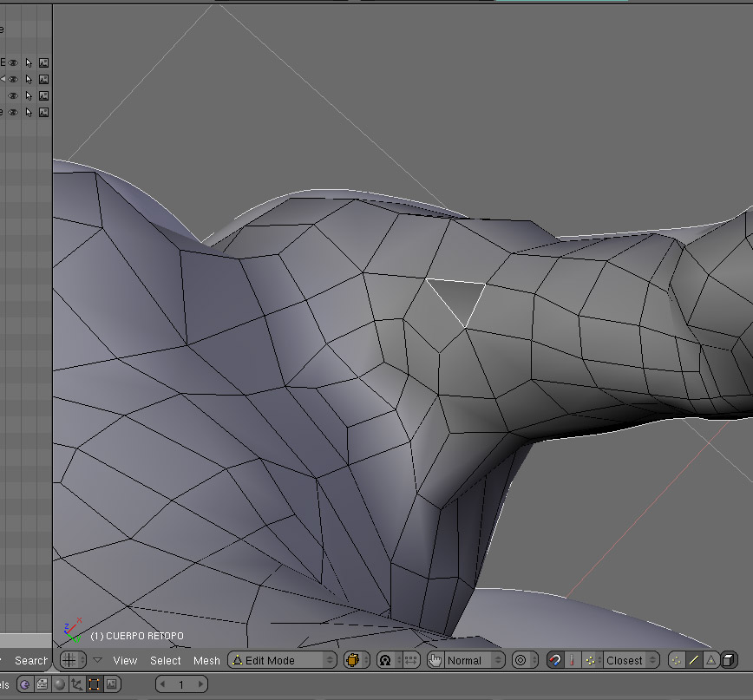Open the rotation/scaling pivot selector
753x700 pixels.
point(389,660)
